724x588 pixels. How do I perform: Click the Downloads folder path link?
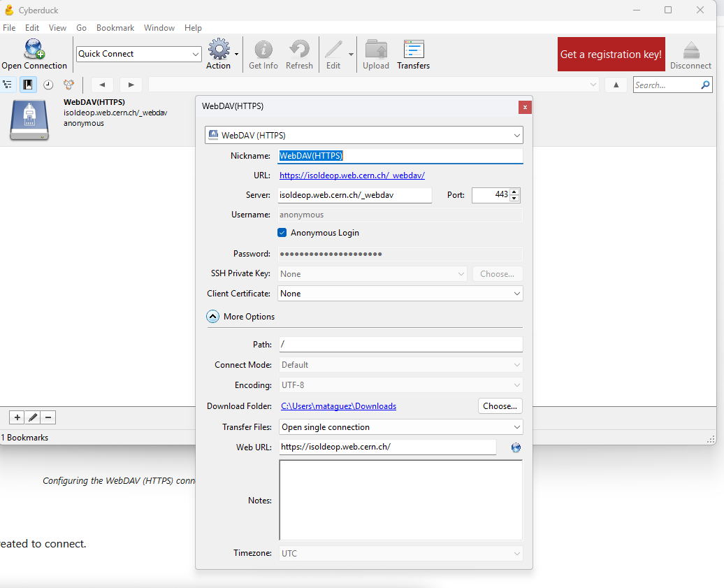point(338,406)
